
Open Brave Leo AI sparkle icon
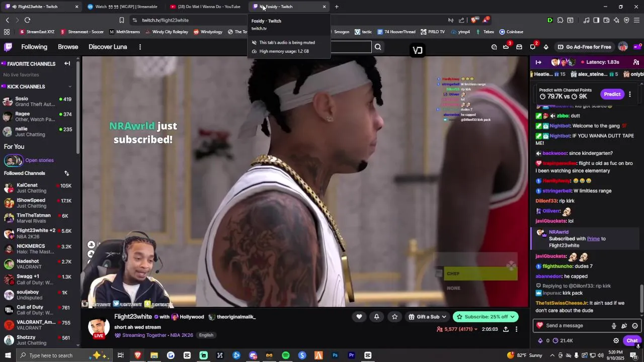616,20
